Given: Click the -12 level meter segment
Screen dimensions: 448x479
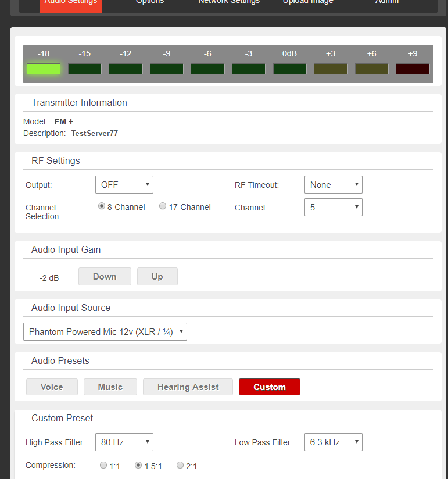Looking at the screenshot, I should click(x=126, y=69).
